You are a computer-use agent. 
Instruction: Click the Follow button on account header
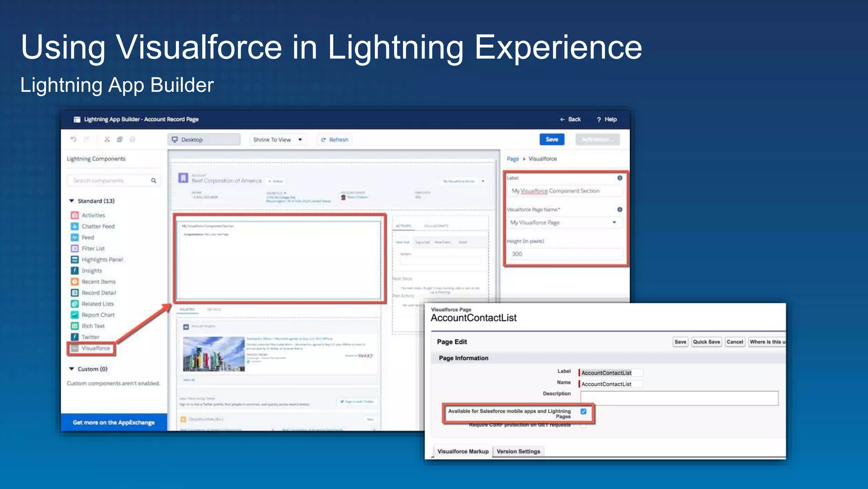pos(276,181)
